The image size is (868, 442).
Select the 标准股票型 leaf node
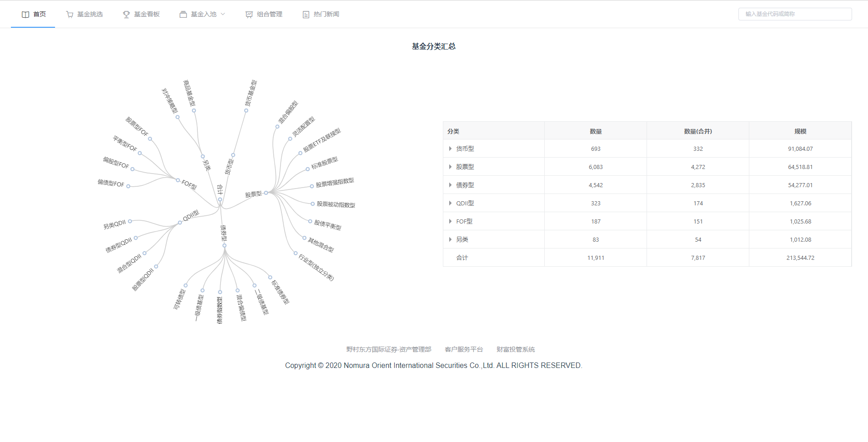tap(308, 169)
